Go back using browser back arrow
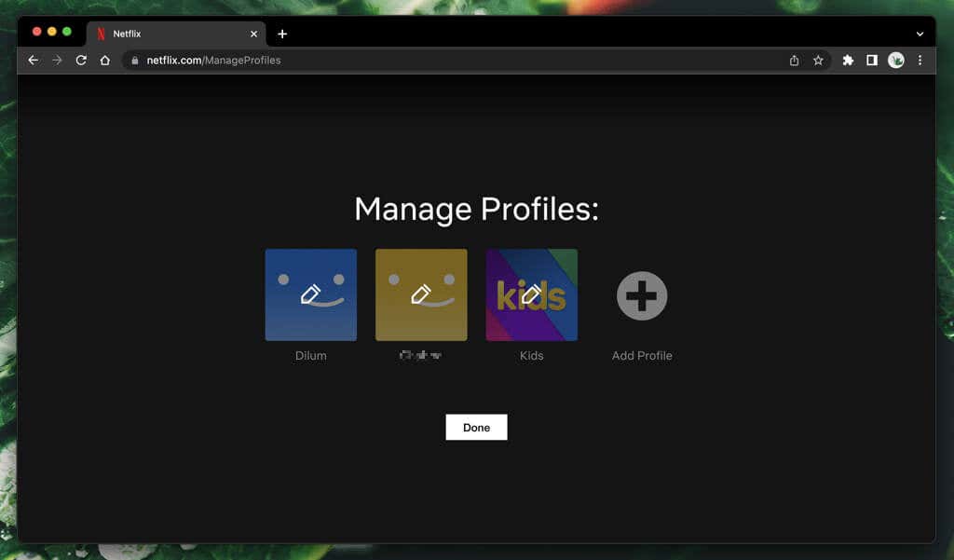Screen dimensions: 954x560 point(34,61)
